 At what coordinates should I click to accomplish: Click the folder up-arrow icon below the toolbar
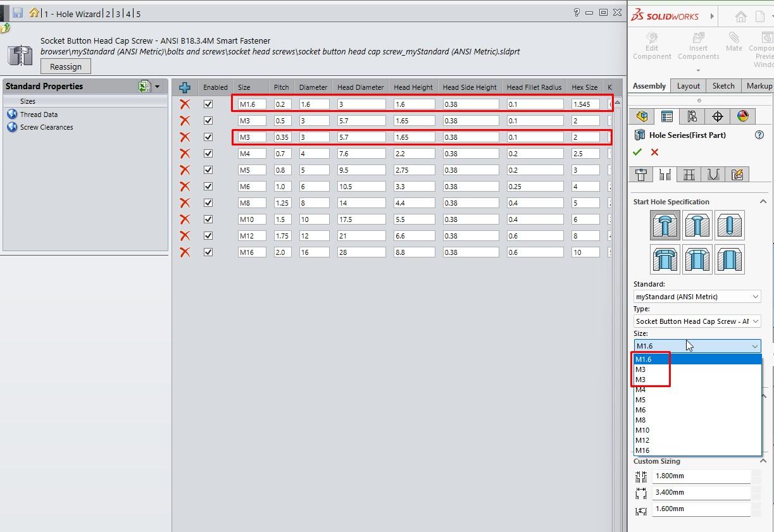pos(5,28)
